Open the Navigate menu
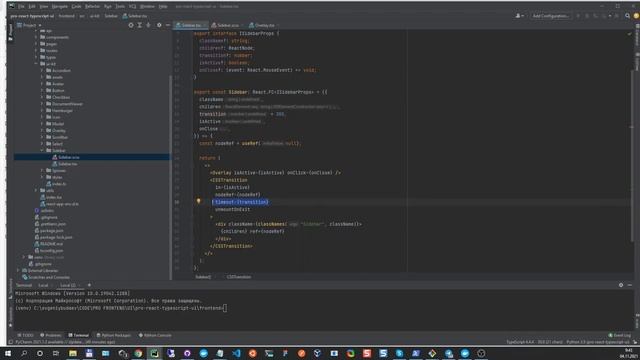The height and width of the screenshot is (360, 640). coord(60,7)
